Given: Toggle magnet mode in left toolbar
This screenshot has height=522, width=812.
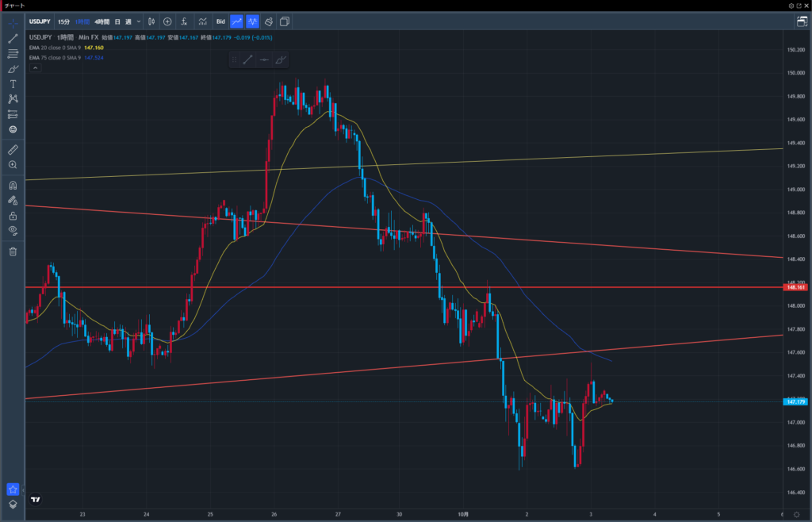Looking at the screenshot, I should click(13, 186).
